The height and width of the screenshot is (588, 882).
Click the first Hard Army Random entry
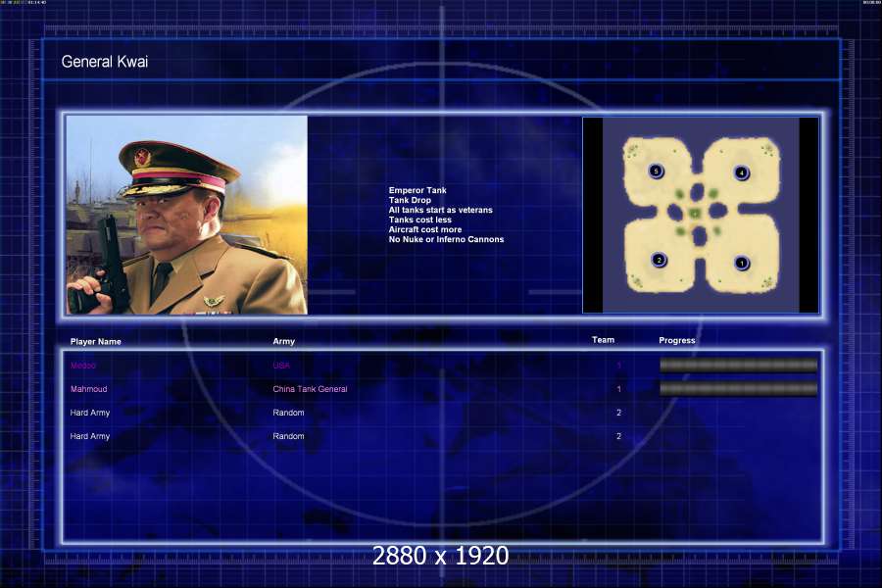coord(288,413)
